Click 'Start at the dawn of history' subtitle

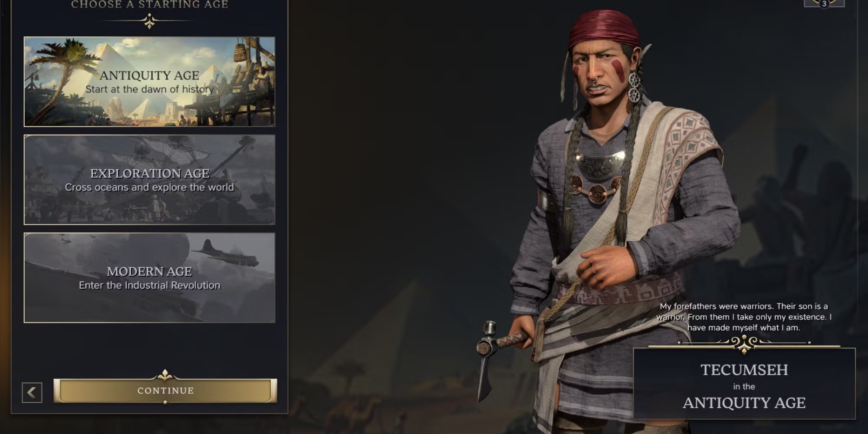click(x=149, y=89)
